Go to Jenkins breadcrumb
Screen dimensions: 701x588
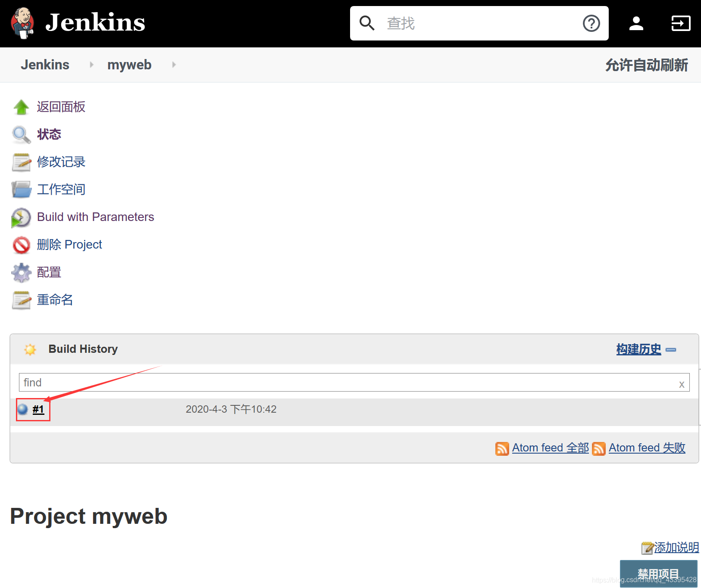(x=45, y=65)
